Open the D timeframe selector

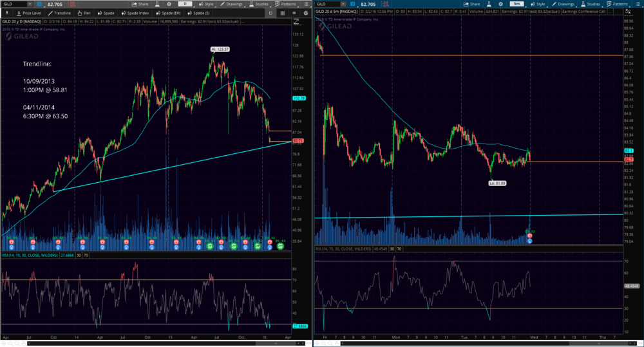click(185, 4)
